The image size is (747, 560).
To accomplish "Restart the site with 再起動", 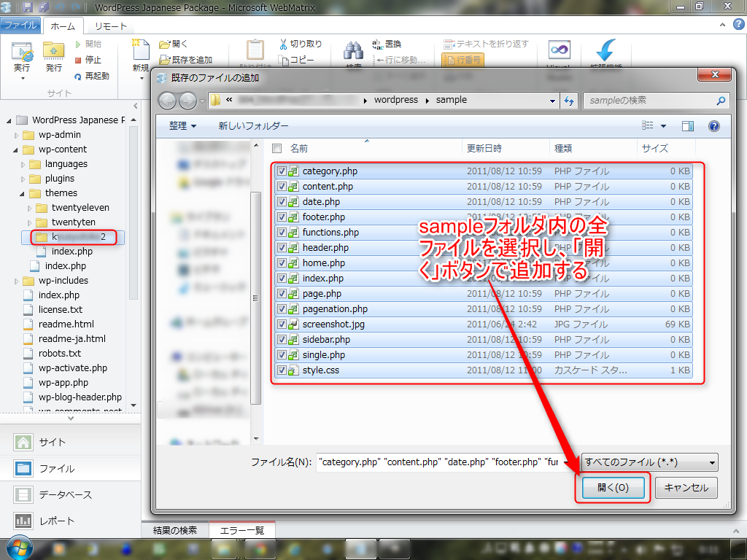I will [x=92, y=76].
